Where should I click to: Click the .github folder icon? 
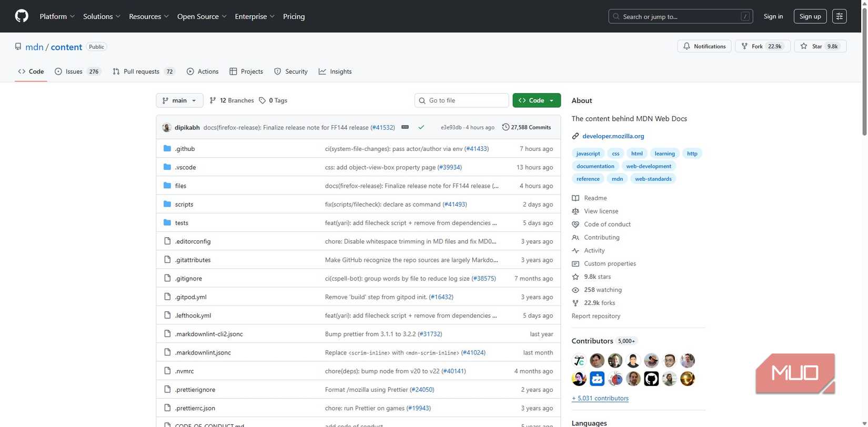[x=167, y=149]
